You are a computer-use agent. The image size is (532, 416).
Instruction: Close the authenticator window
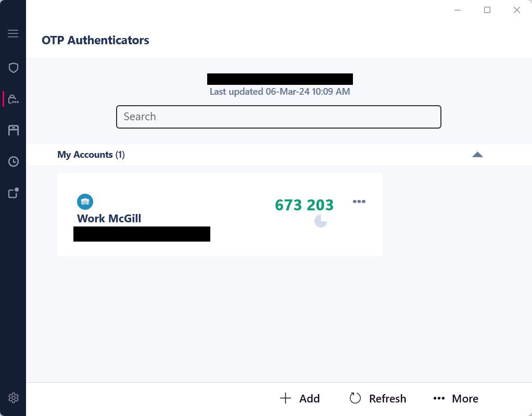(517, 10)
